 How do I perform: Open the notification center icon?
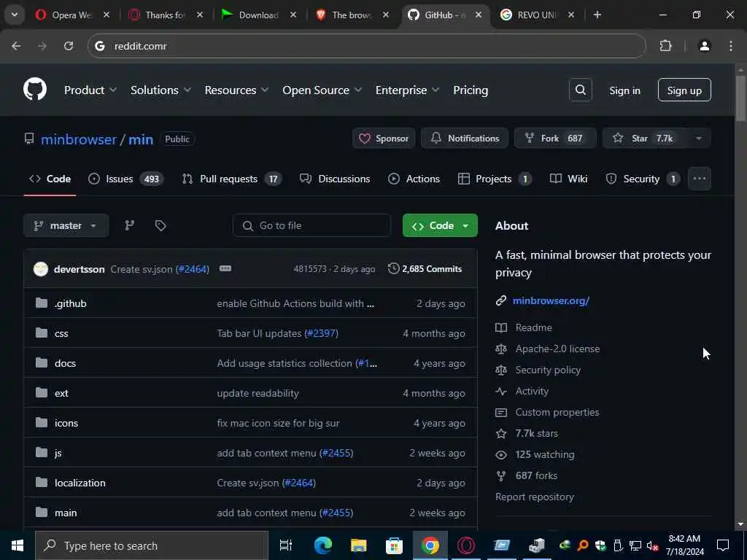[x=723, y=545]
